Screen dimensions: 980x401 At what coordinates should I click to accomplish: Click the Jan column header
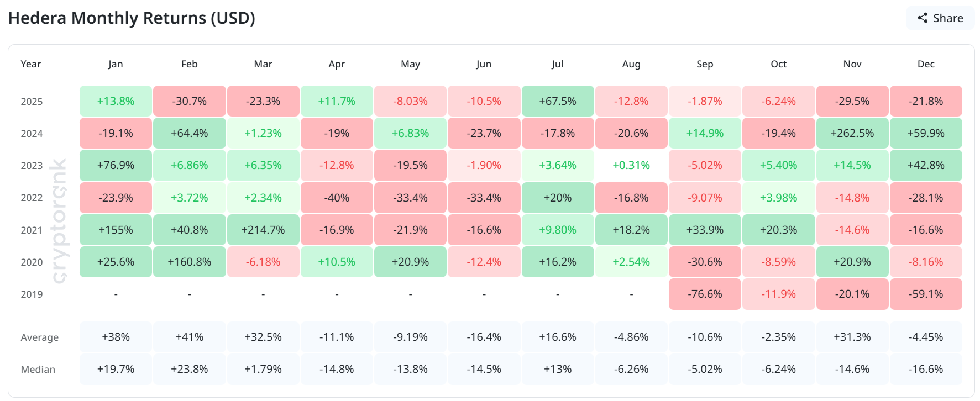[116, 64]
